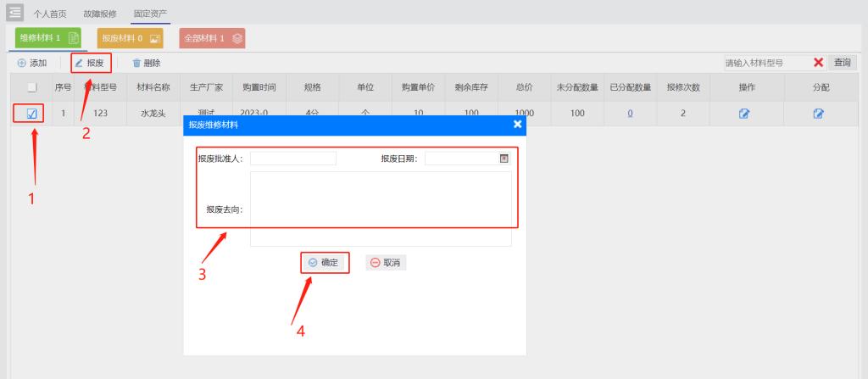The height and width of the screenshot is (379, 868).
Task: Switch to the 全部材料 tab
Action: coord(212,38)
